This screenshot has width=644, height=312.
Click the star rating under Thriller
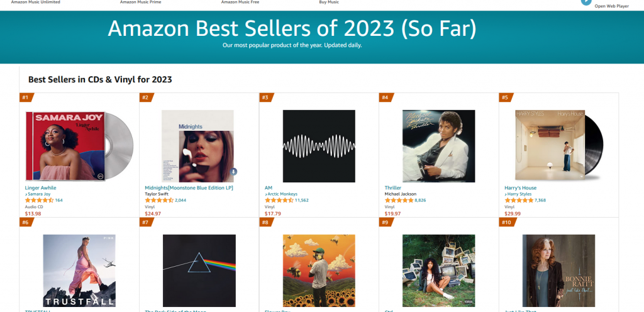coord(399,200)
